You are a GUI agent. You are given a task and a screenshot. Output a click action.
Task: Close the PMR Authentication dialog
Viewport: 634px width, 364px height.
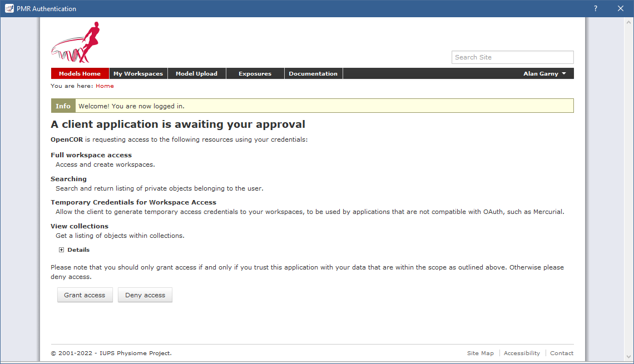pyautogui.click(x=621, y=9)
